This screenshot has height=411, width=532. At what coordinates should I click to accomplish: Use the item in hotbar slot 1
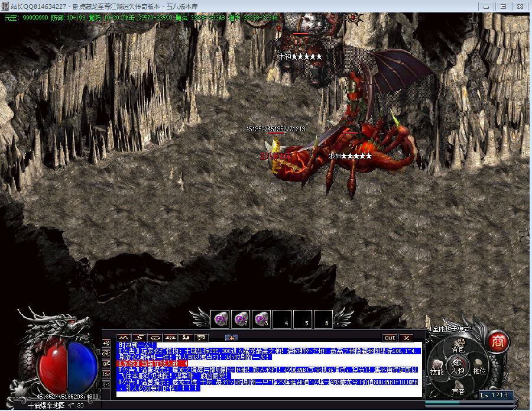220,319
